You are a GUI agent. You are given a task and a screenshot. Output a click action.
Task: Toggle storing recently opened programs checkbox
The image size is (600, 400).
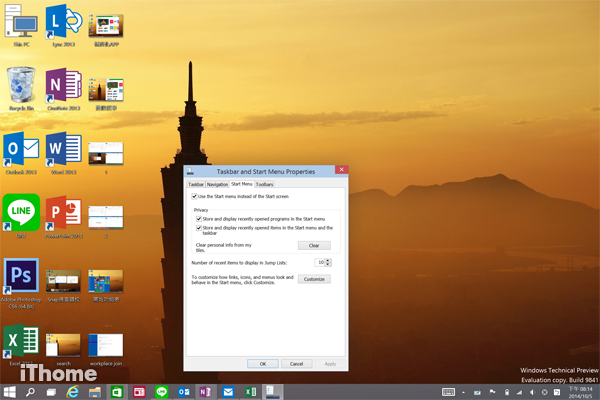pyautogui.click(x=200, y=218)
